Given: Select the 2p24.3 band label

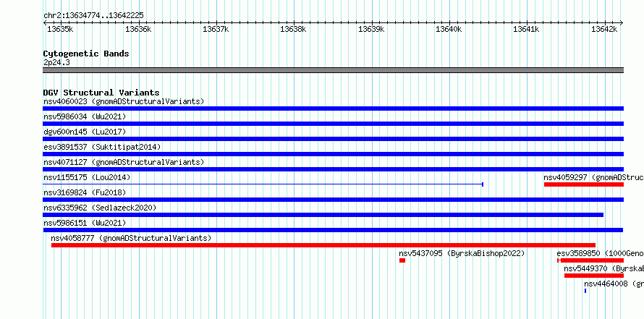Looking at the screenshot, I should click(56, 62).
